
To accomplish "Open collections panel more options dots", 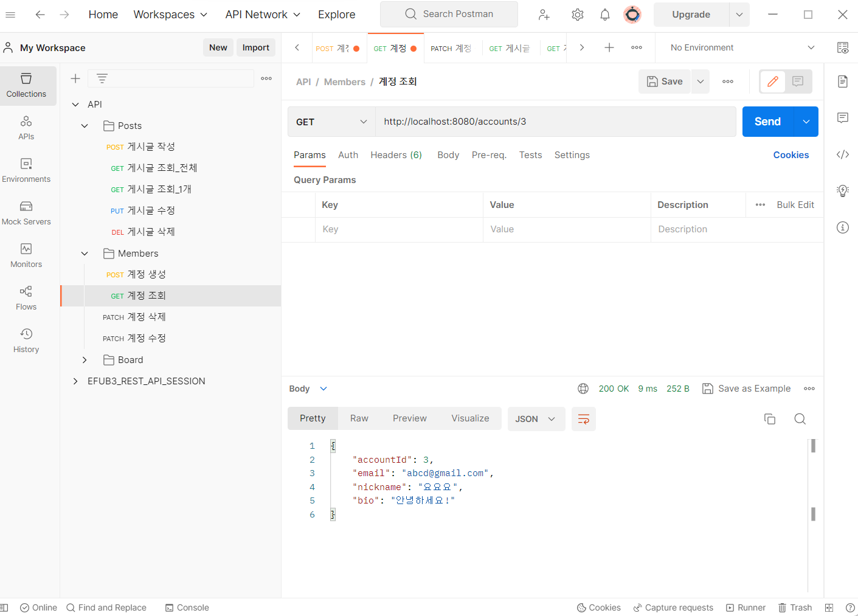I will (266, 78).
